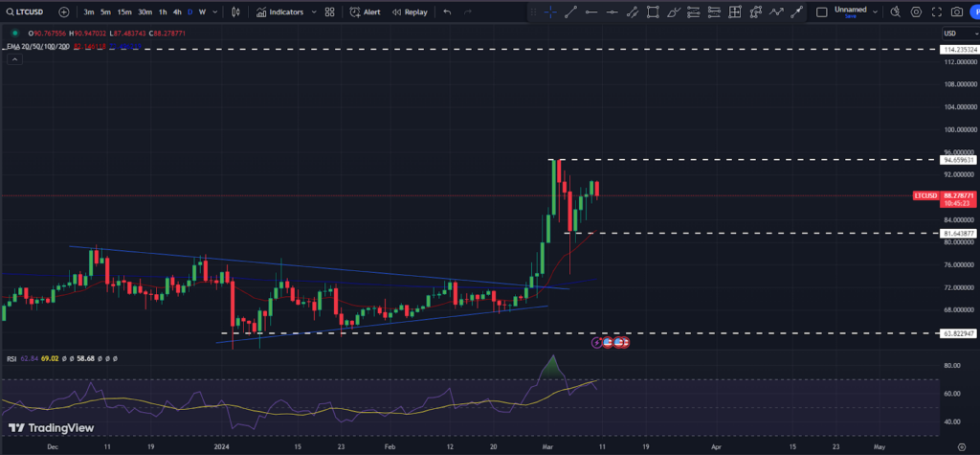Select the weekly W timeframe
The height and width of the screenshot is (455, 980).
pyautogui.click(x=202, y=11)
